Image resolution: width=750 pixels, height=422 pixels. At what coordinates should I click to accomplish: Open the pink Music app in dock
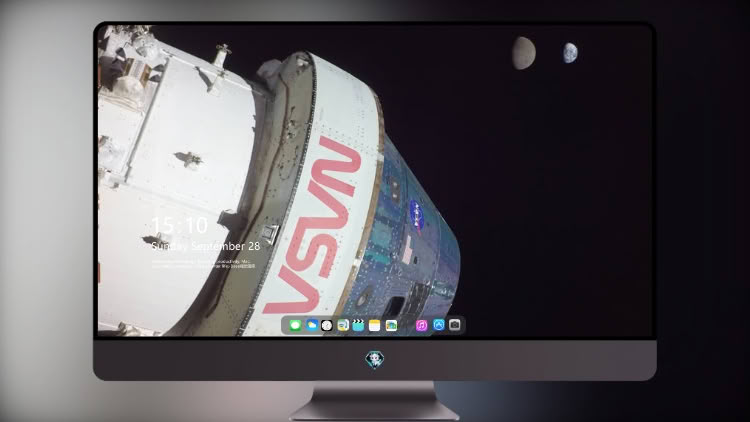[421, 325]
